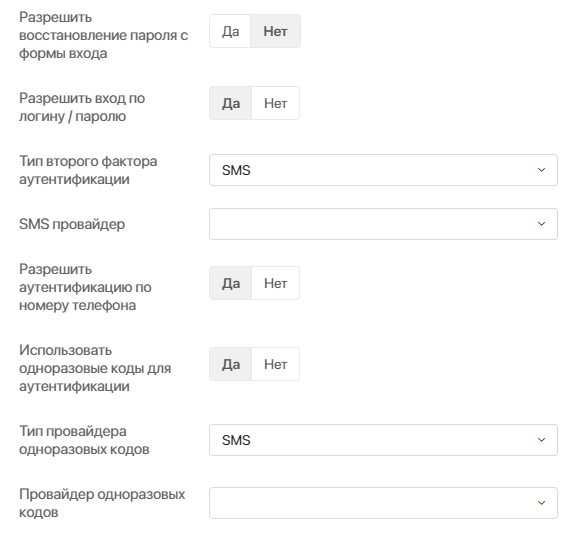568x534 pixels.
Task: Click the "Тип второго фактора аутентификации" label
Action: tap(88, 170)
